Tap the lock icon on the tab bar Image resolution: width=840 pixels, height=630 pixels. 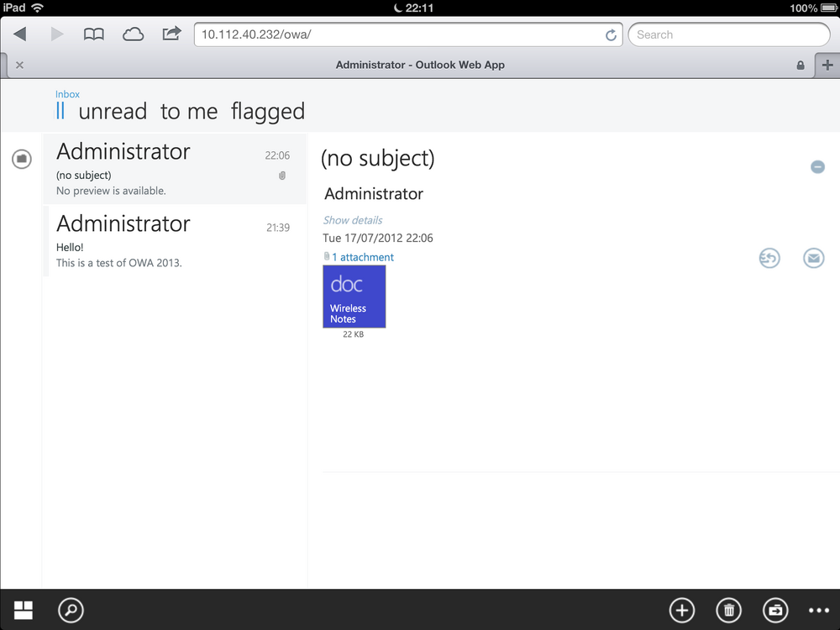click(x=801, y=65)
